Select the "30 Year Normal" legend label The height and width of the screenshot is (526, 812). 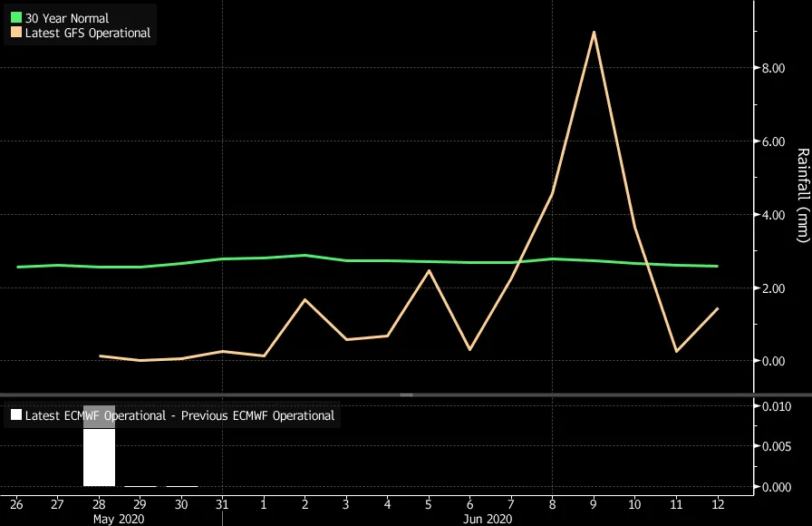coord(67,18)
